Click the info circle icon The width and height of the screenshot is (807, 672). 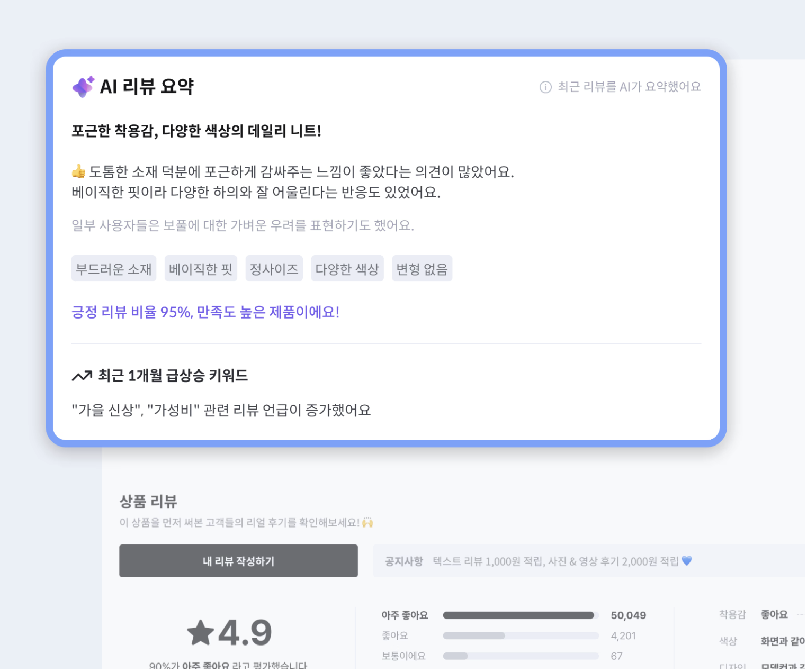pyautogui.click(x=545, y=87)
